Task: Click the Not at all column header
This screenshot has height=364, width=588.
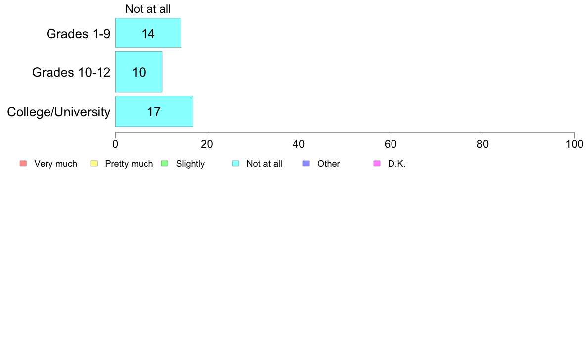Action: click(x=148, y=9)
